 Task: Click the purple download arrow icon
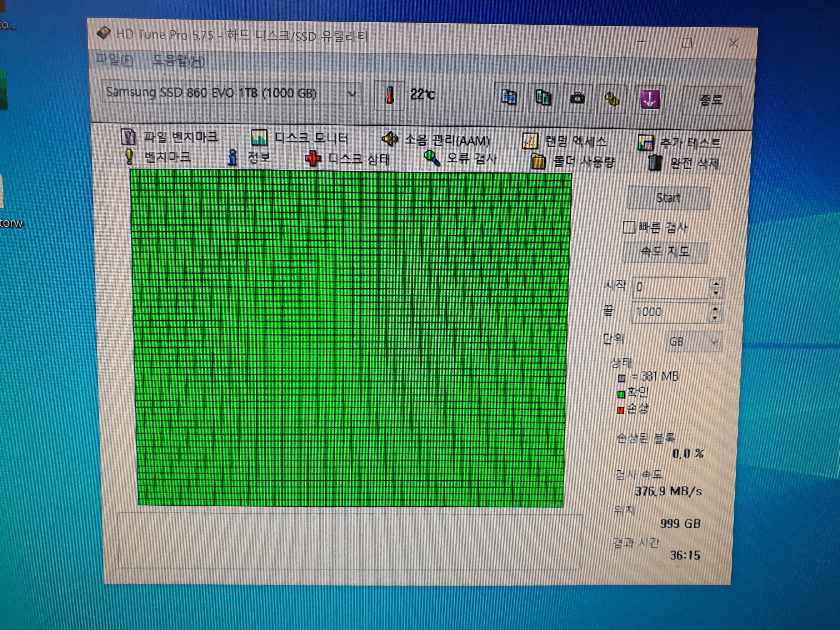pyautogui.click(x=650, y=100)
